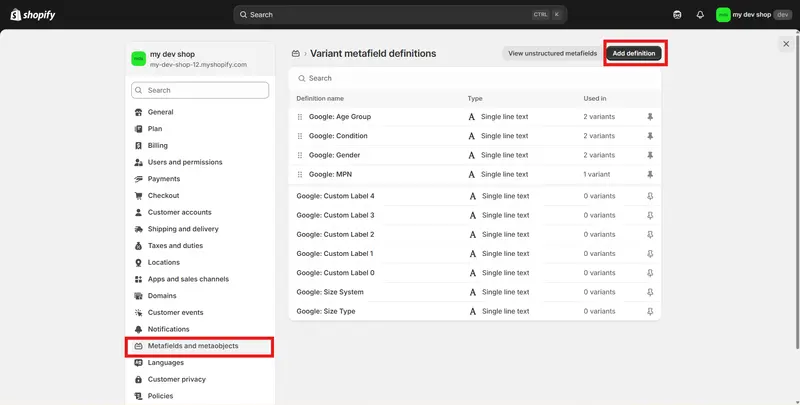Select Metafields and metaobjects in sidebar
This screenshot has height=405, width=800.
[x=199, y=346]
